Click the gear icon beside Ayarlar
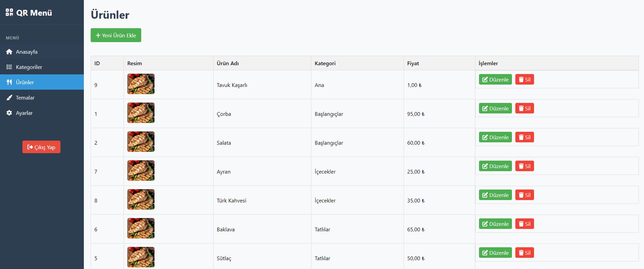The image size is (644, 269). point(9,113)
